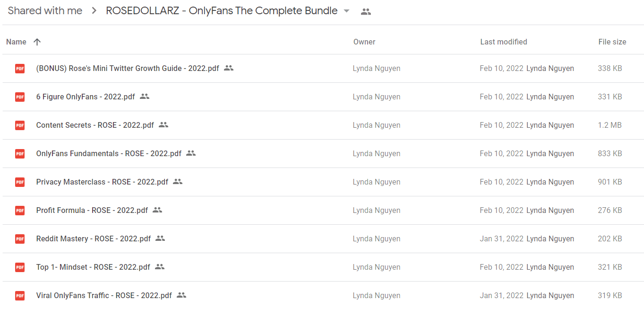Select the File size column header

pyautogui.click(x=612, y=42)
